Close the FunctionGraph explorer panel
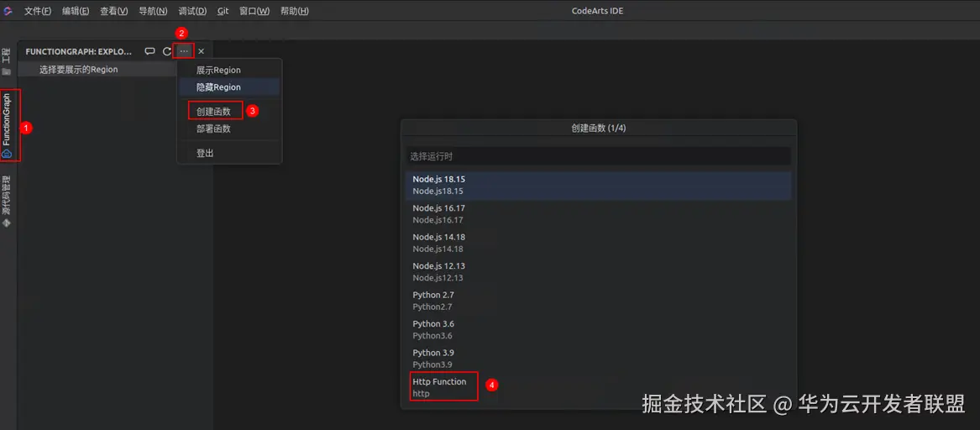 pos(202,51)
